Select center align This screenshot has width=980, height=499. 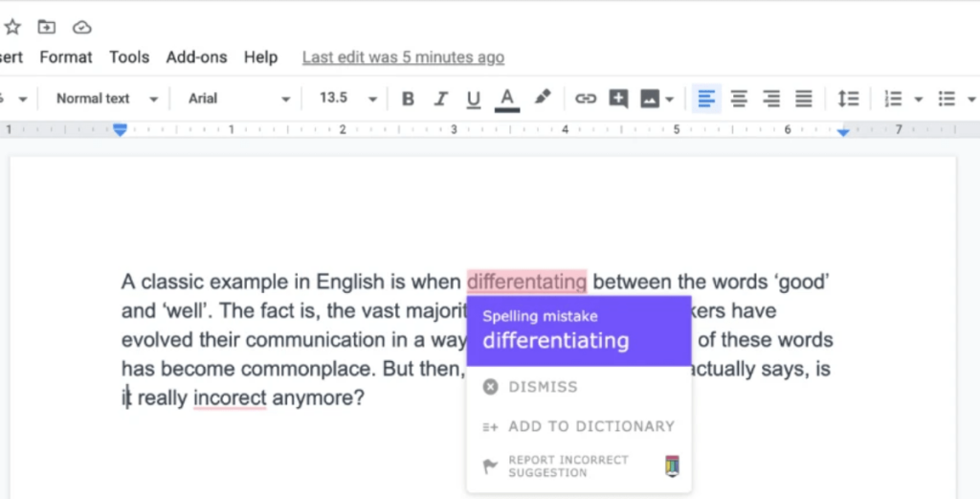(x=739, y=99)
